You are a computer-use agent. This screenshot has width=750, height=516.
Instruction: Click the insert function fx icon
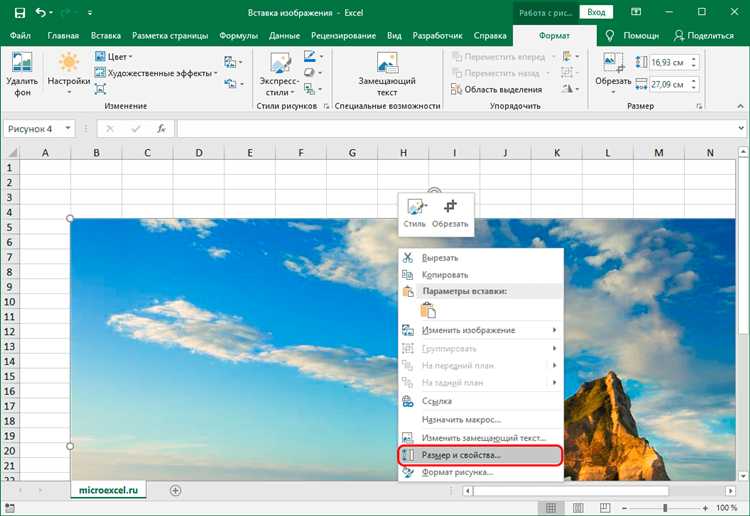161,129
